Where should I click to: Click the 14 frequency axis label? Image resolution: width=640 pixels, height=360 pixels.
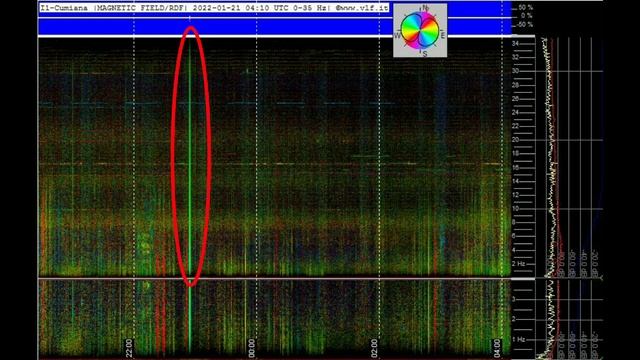[516, 181]
